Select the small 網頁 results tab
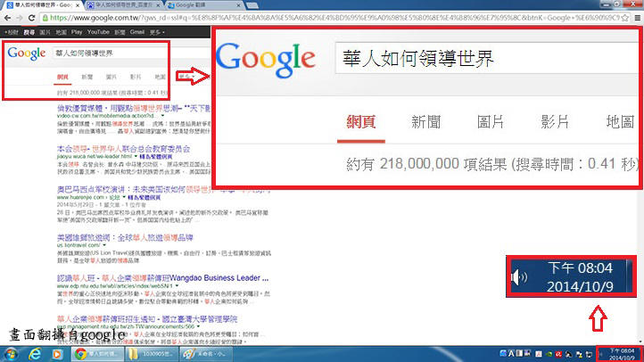The width and height of the screenshot is (644, 362). [62, 77]
